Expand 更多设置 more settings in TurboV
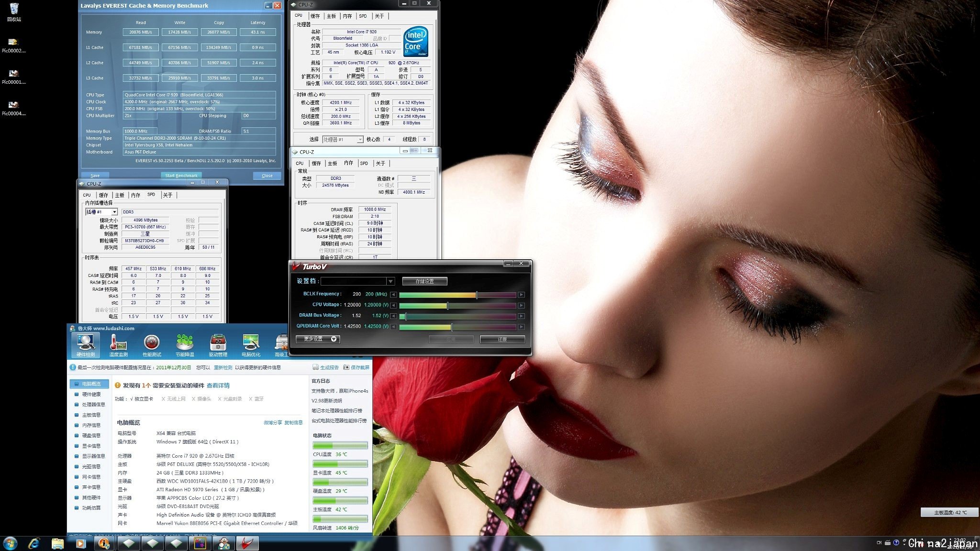Viewport: 980px width, 551px height. click(x=318, y=339)
